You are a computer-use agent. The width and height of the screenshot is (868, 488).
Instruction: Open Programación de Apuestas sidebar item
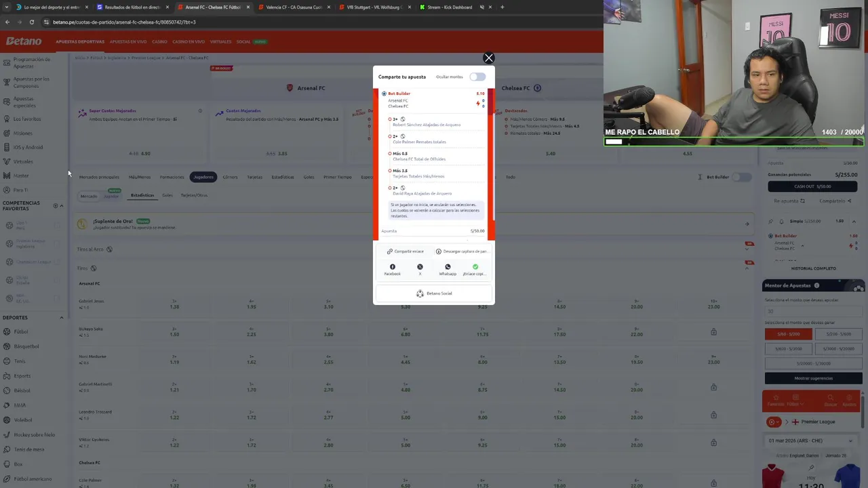coord(33,62)
